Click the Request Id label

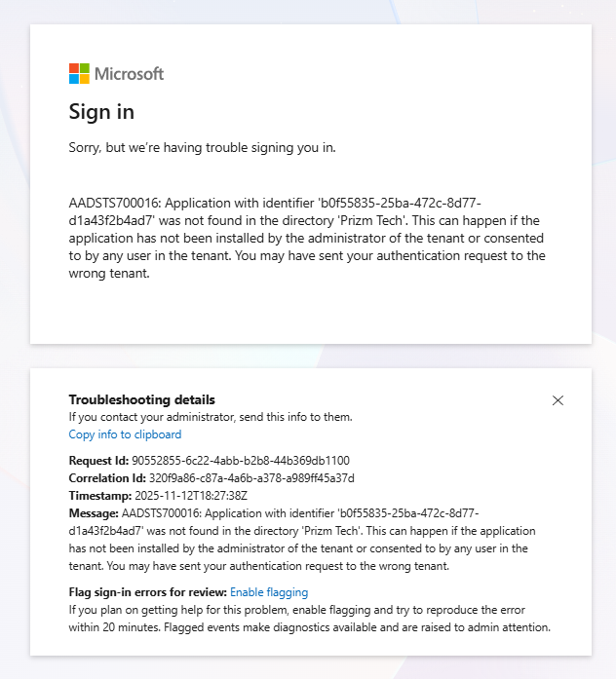(x=98, y=460)
